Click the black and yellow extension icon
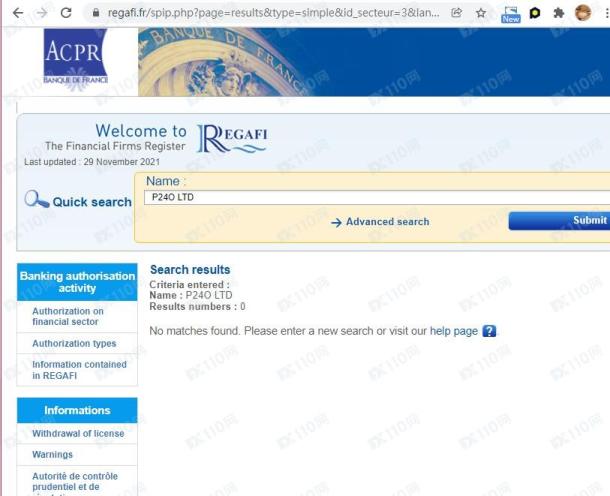610x496 pixels. [x=535, y=13]
